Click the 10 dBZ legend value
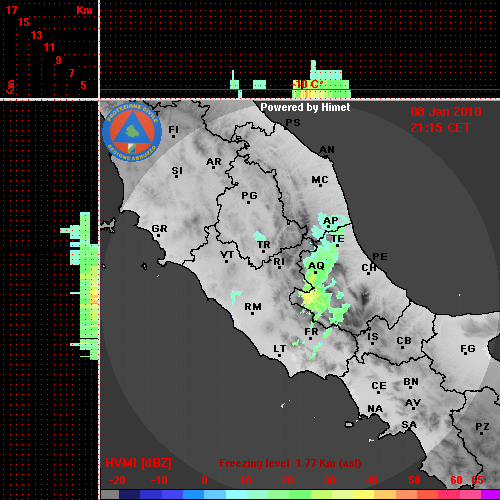500x500 pixels. coord(246,480)
